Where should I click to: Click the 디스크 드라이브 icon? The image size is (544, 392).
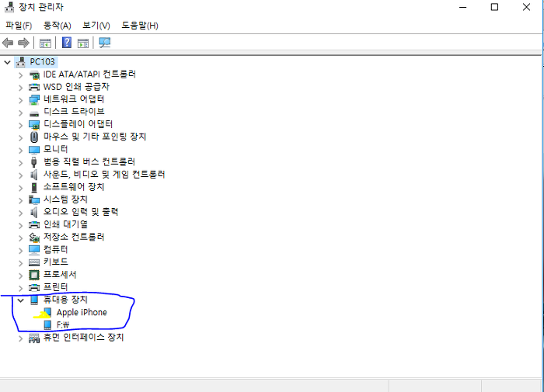coord(34,113)
